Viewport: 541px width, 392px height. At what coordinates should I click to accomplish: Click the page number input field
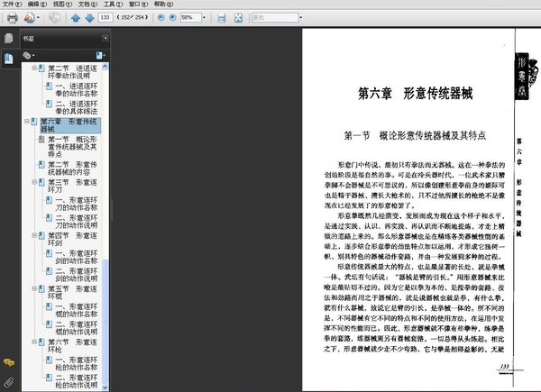point(105,17)
